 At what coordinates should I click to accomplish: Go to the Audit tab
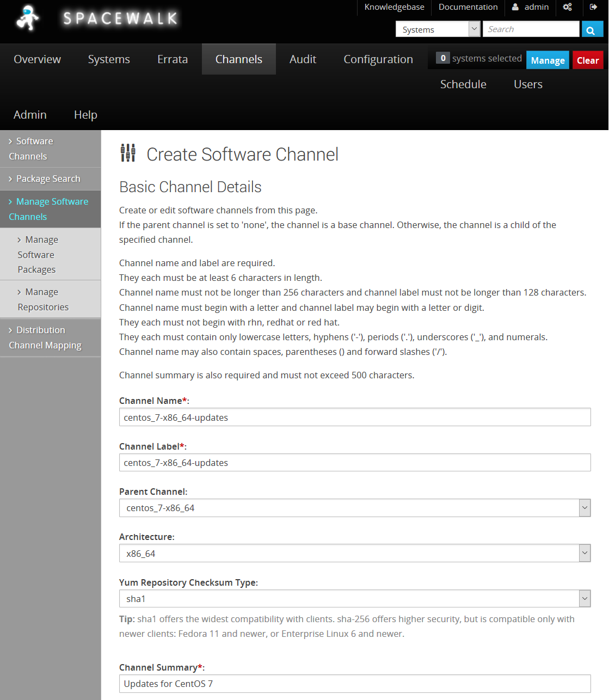pos(303,59)
